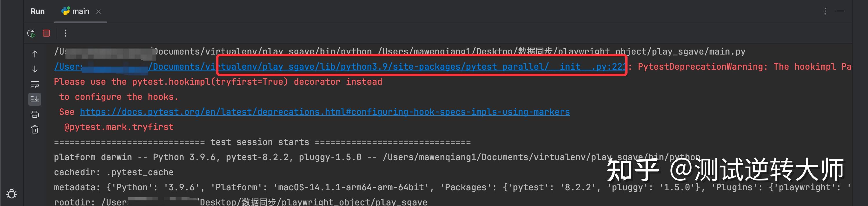868x206 pixels.
Task: Toggle scroll to end of output
Action: [35, 99]
